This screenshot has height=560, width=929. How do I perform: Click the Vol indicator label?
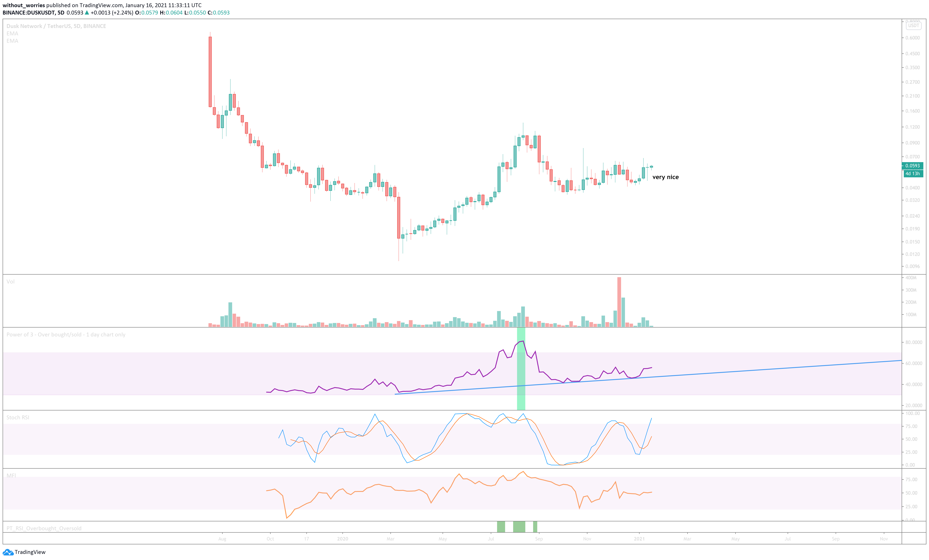[x=11, y=282]
